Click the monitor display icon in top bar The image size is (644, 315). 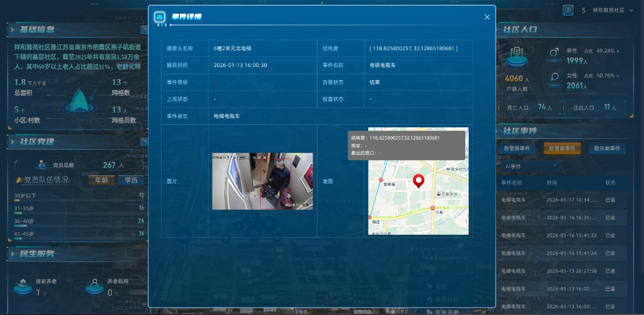point(568,10)
